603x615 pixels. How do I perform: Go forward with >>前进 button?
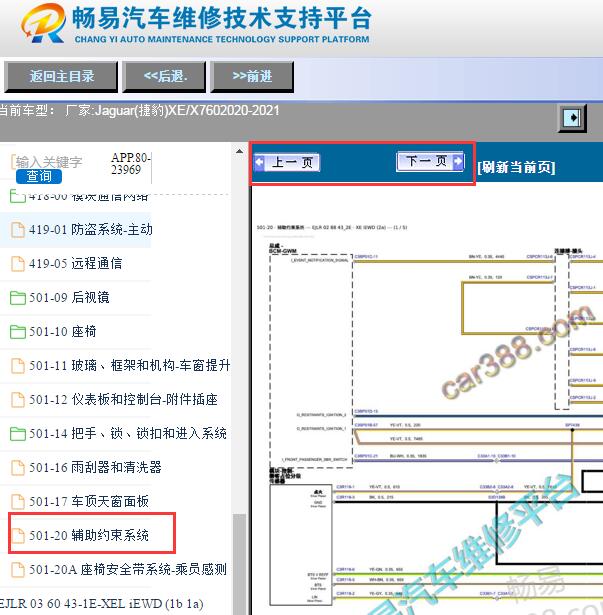[x=252, y=76]
